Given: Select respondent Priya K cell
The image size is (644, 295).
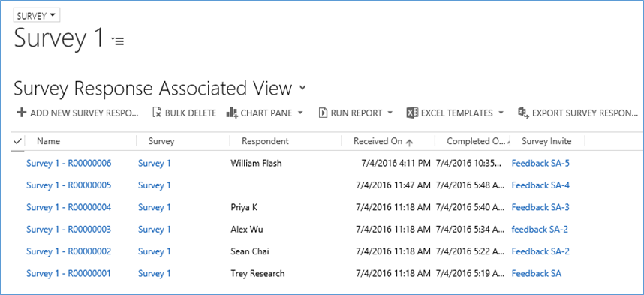Looking at the screenshot, I should click(244, 207).
